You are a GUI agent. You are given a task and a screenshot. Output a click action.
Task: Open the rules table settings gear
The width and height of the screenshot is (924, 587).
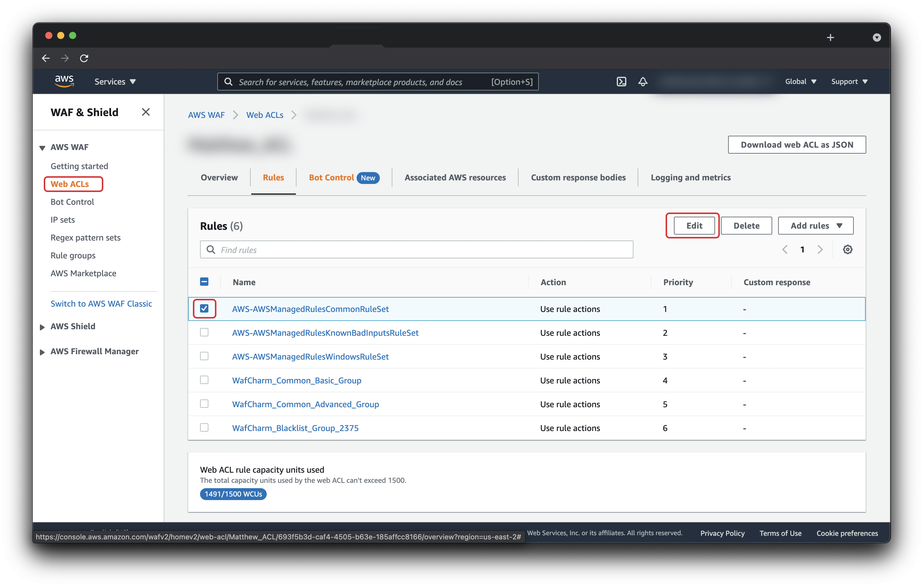coord(847,249)
